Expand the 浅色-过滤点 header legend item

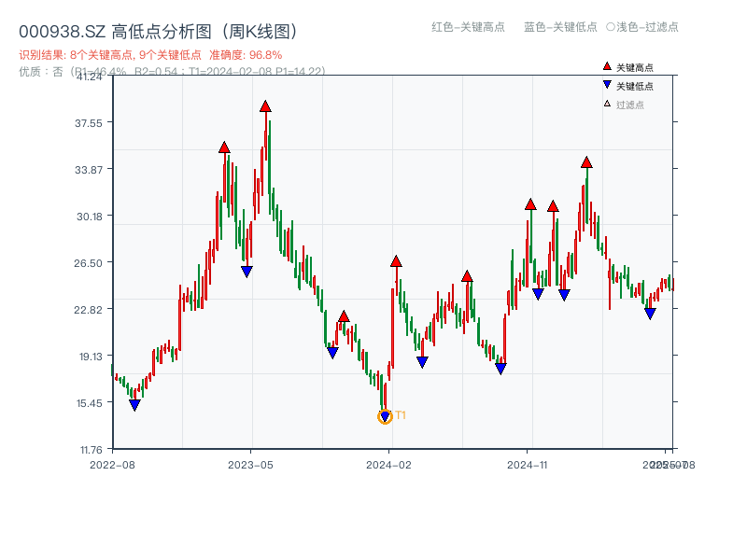[x=644, y=28]
